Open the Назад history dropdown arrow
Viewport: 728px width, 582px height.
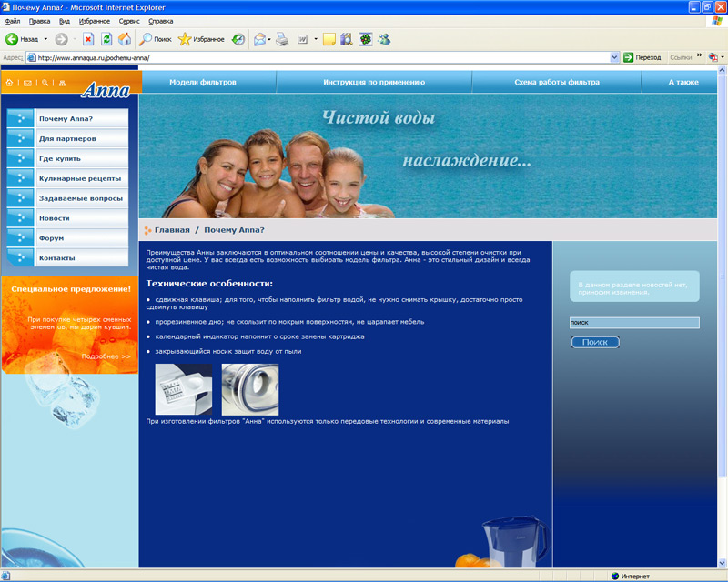tap(45, 39)
